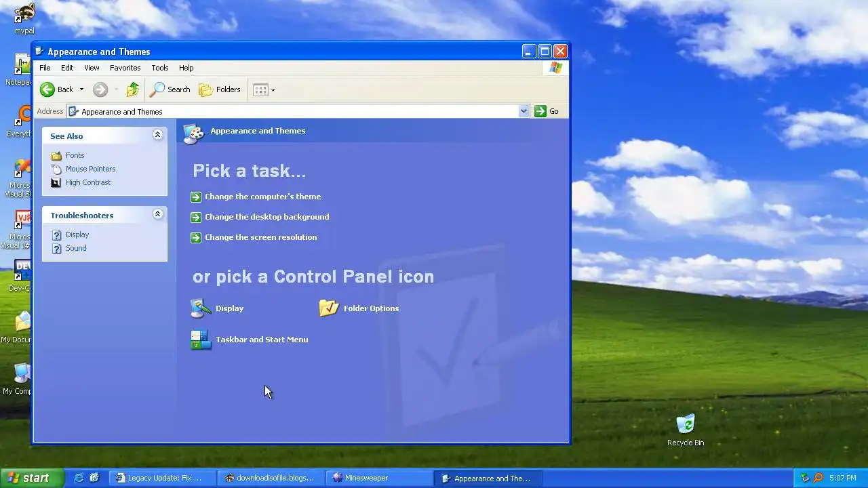Expand the Address bar dropdown
Screen dimensions: 868x488
(524, 111)
